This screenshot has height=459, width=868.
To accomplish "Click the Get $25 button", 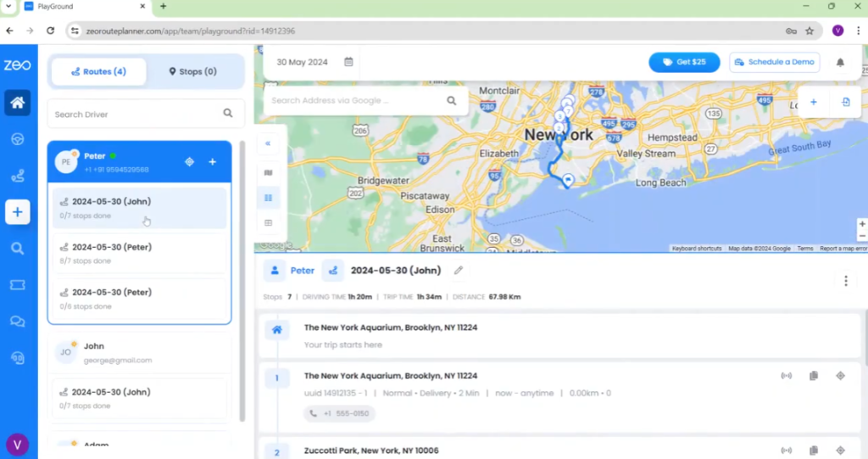I will [x=684, y=62].
